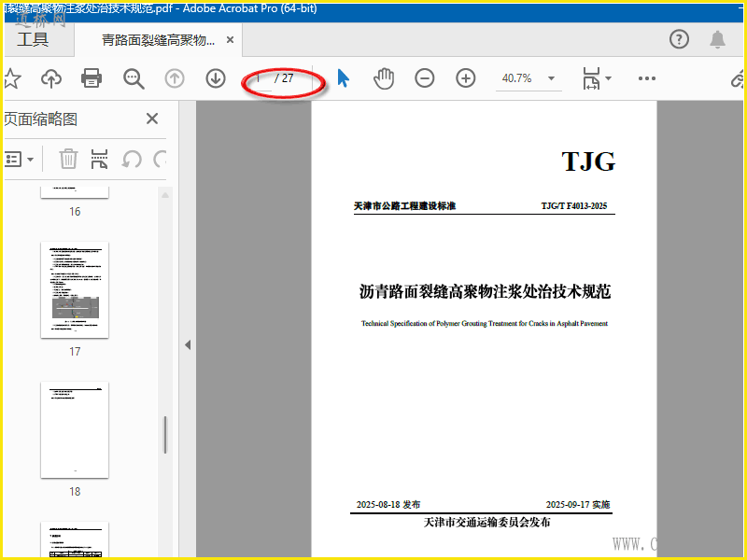Screen dimensions: 747x560
Task: Open the page fit options icon
Action: click(x=597, y=78)
